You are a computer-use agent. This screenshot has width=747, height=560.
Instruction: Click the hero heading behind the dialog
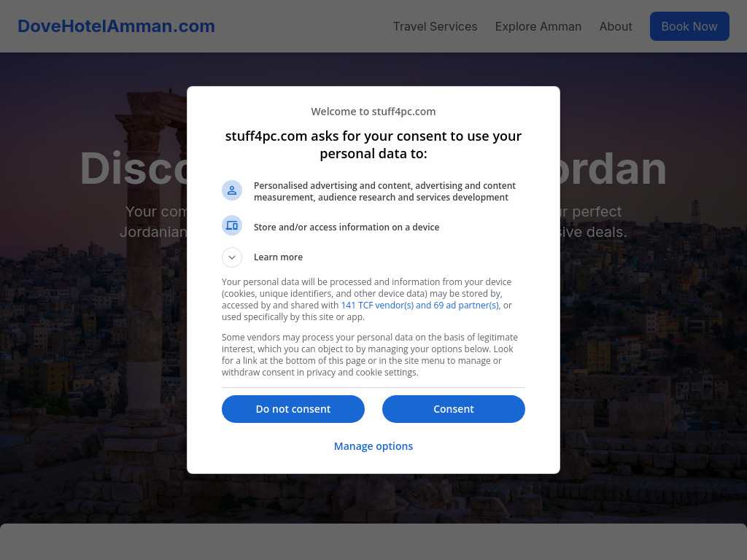coord(131,169)
